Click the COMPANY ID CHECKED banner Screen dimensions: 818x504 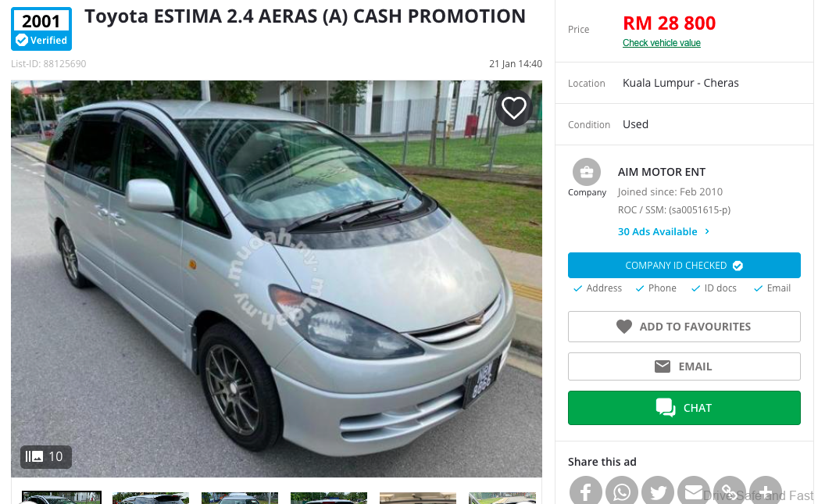[x=684, y=265]
